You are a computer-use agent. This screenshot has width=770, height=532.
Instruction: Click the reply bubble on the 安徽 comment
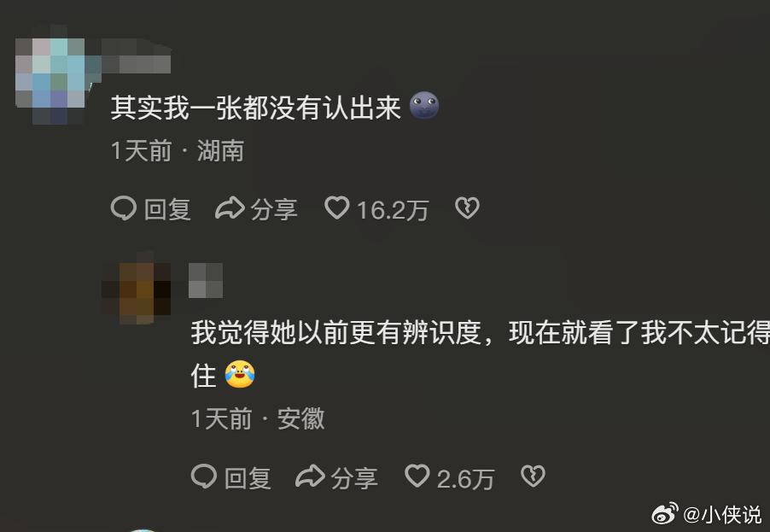pos(230,477)
